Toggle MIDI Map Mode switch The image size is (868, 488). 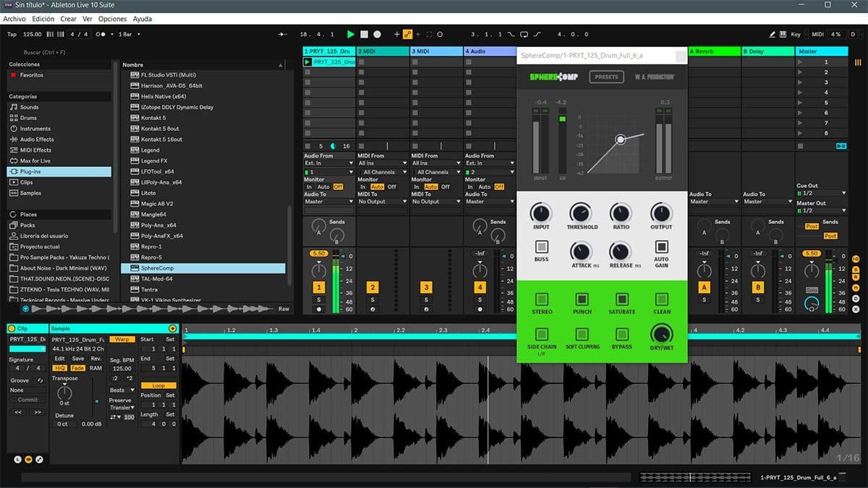pyautogui.click(x=818, y=34)
